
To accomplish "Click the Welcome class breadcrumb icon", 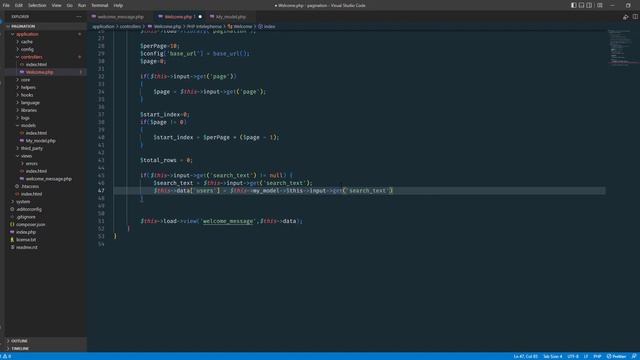I will click(x=230, y=27).
